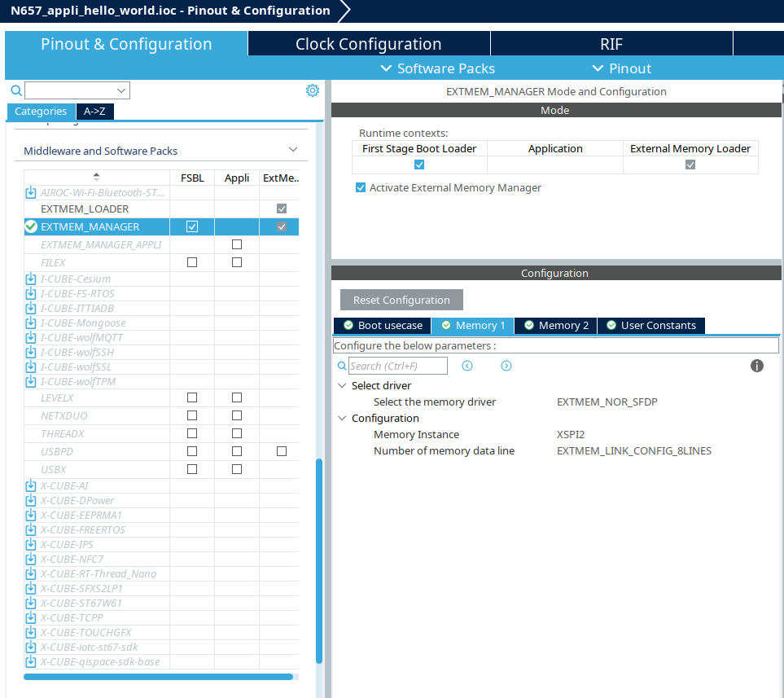Screen dimensions: 784x698
Task: Check FILEX FSBL checkbox
Action: [x=192, y=262]
